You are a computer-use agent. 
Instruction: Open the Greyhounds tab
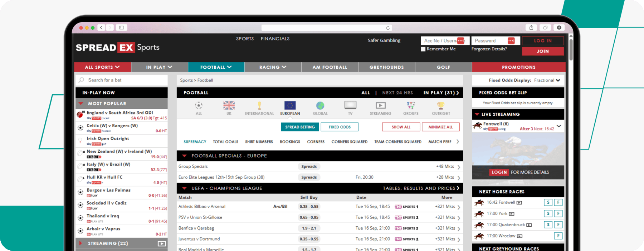[387, 67]
